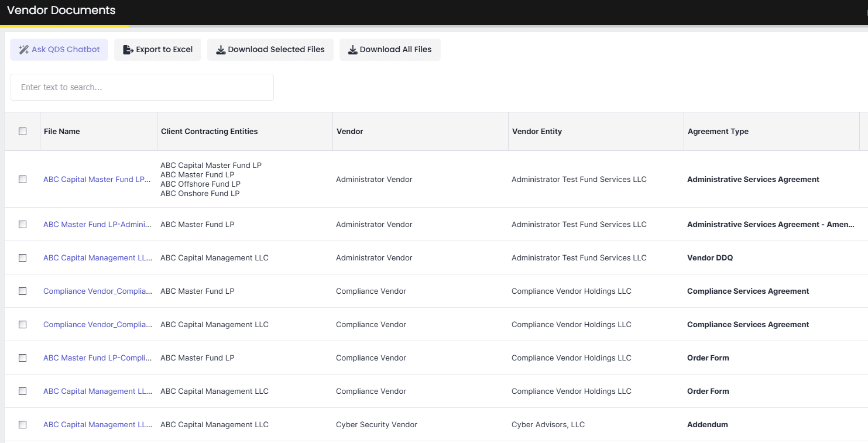This screenshot has height=443, width=868.
Task: Open the ABC Capital Management LL... link in Vendor DDQ row
Action: (x=98, y=258)
